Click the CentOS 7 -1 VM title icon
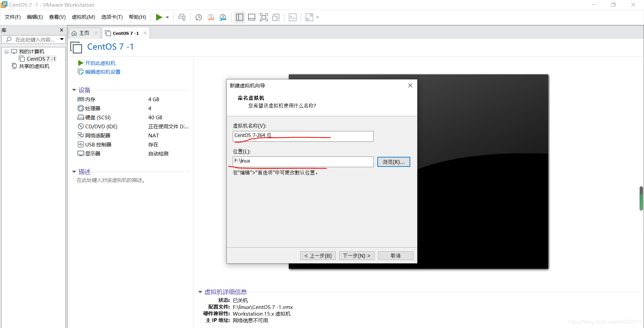The image size is (644, 328). pyautogui.click(x=76, y=47)
